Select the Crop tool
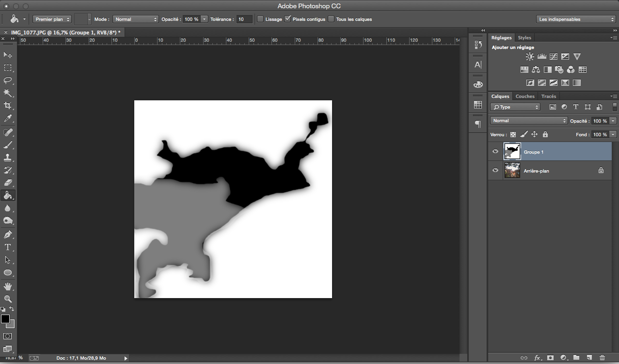Viewport: 619px width, 364px height. pos(8,106)
